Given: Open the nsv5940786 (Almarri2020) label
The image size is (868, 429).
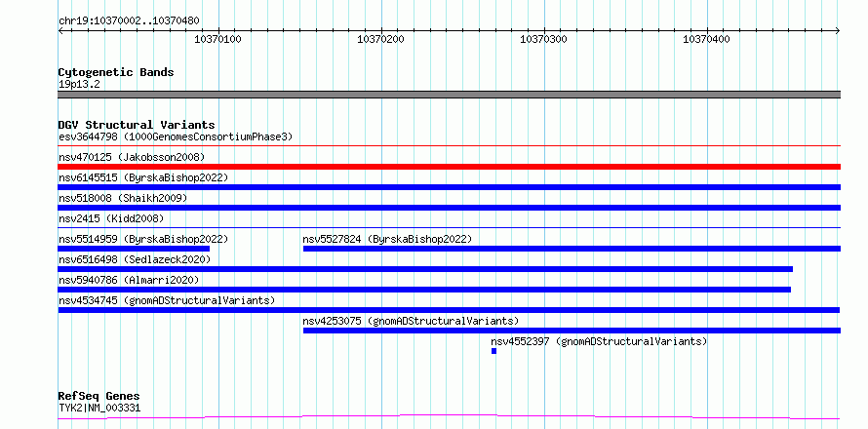Looking at the screenshot, I should tap(129, 280).
